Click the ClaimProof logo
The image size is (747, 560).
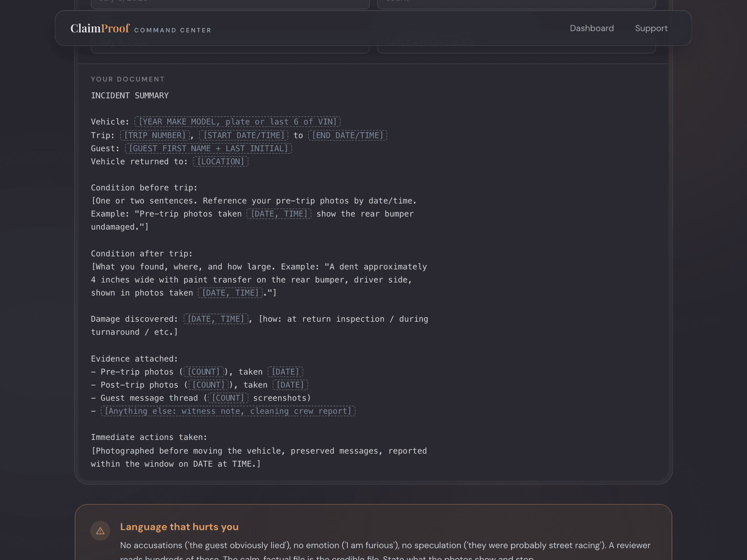coord(100,28)
